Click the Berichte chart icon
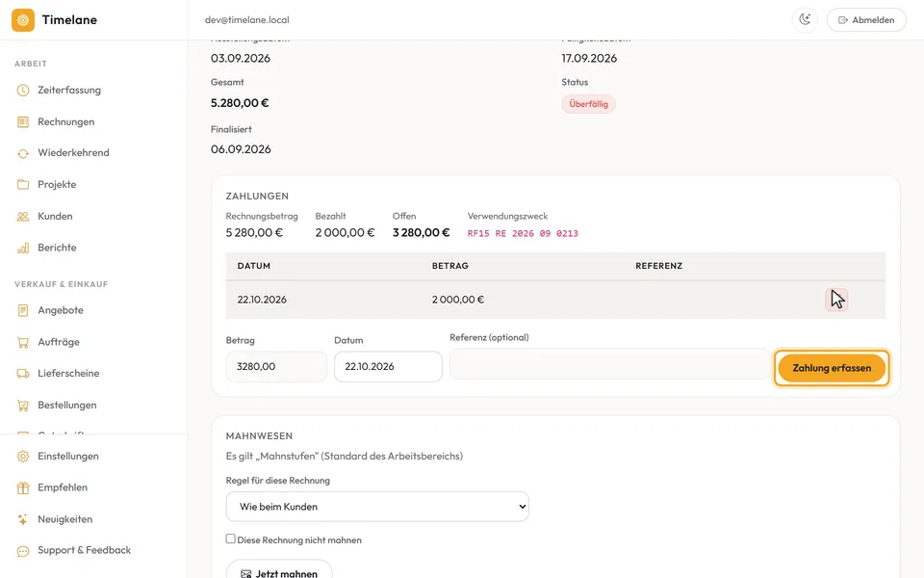This screenshot has width=924, height=578. tap(23, 248)
